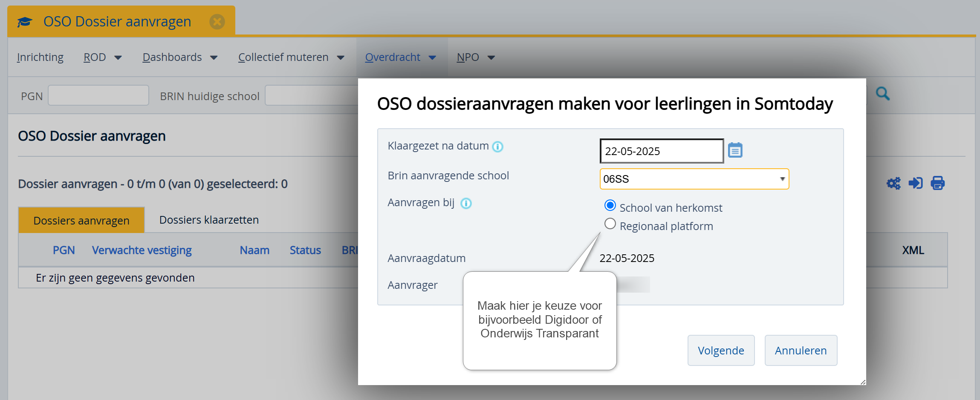Close the OSO Dossier aanvragen tab

click(217, 22)
